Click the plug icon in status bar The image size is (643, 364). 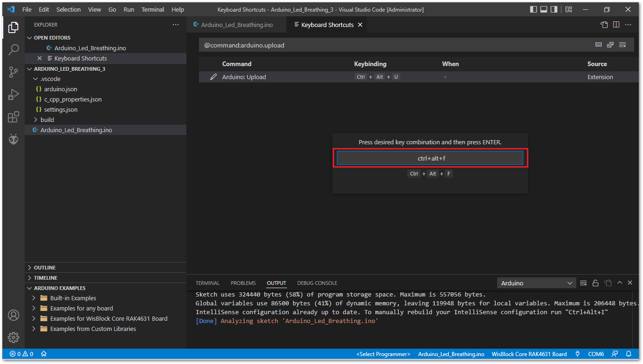578,354
